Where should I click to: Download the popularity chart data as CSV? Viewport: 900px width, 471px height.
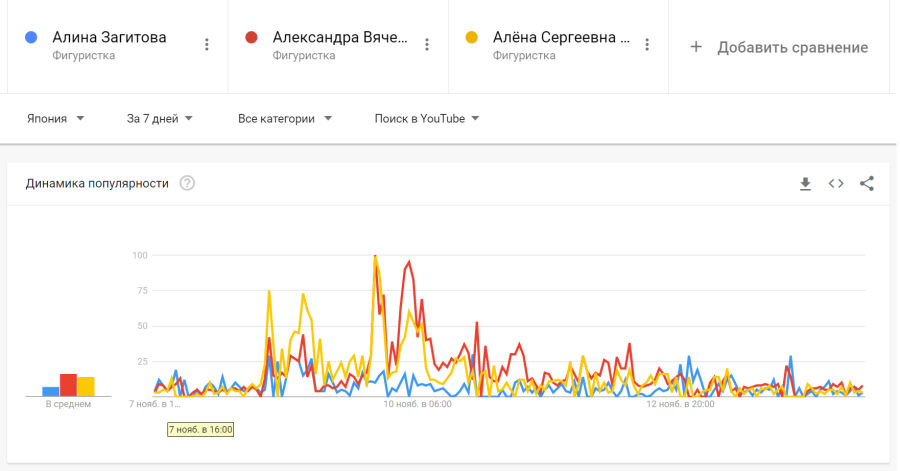click(805, 184)
